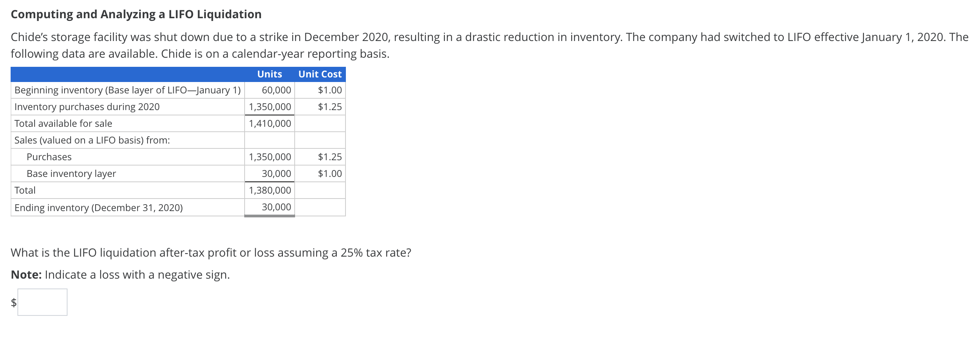Select the 1,350,000 purchases units cell

coord(270,107)
